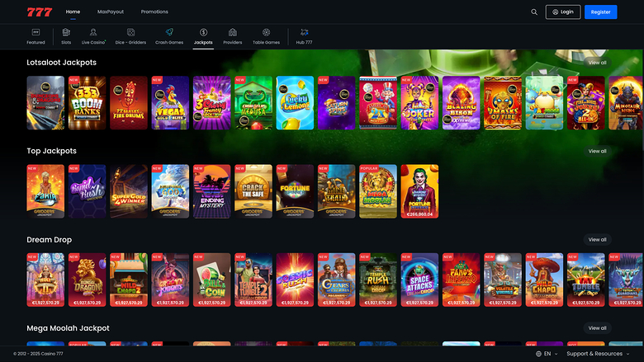Screen dimensions: 644x362
Task: Open the Fortune Gridders Jackpot game
Action: coord(295,191)
